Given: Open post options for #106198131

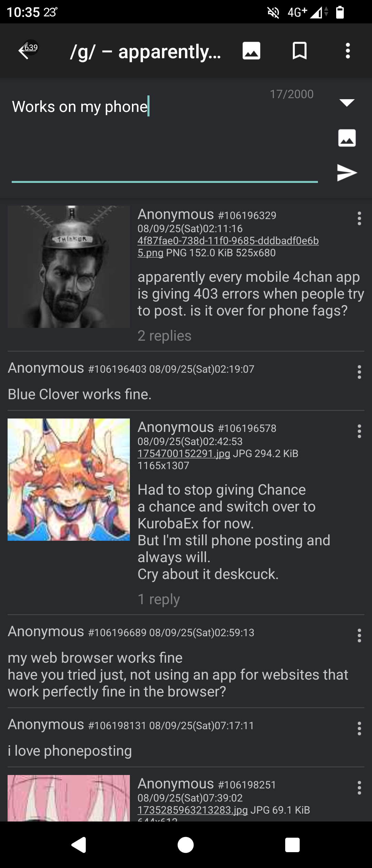Looking at the screenshot, I should (x=359, y=728).
